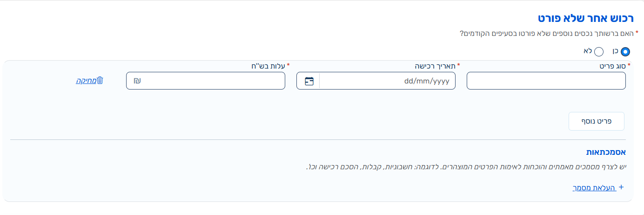Click the dd/mm/yyyy purchase date field
The height and width of the screenshot is (215, 644).
[387, 81]
